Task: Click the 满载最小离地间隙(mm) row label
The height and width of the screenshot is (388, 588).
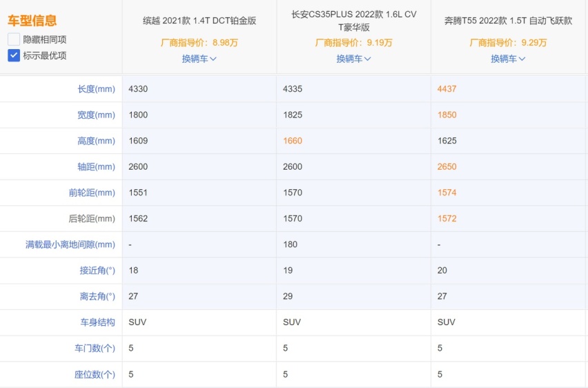Action: (x=70, y=244)
